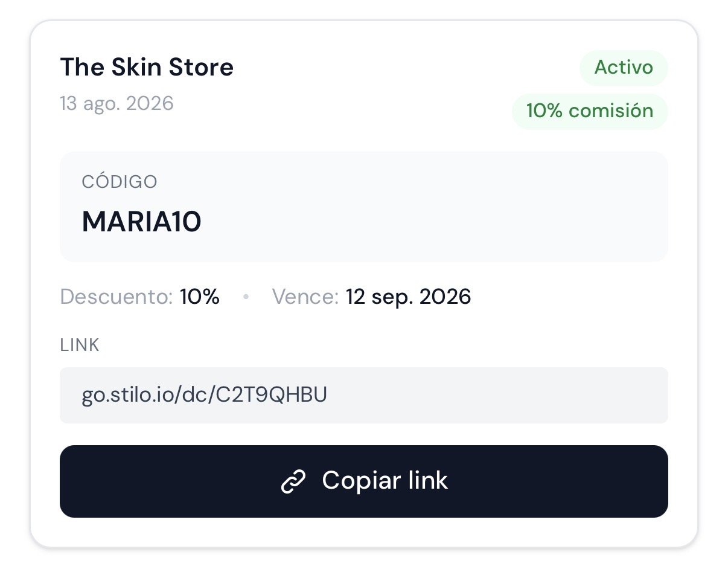Screen dimensions: 728x566
Task: Select the go.stilo.io/dc/C2T9QHBU link field
Action: tap(364, 395)
